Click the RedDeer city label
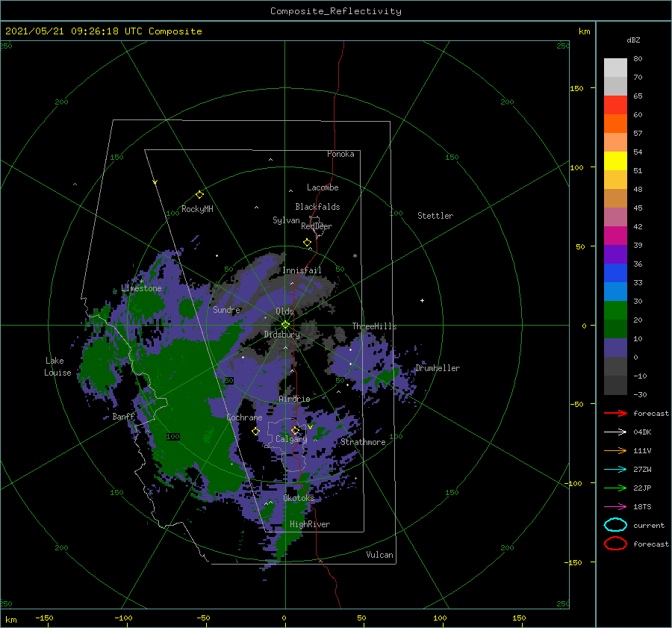The width and height of the screenshot is (672, 628). click(x=317, y=226)
